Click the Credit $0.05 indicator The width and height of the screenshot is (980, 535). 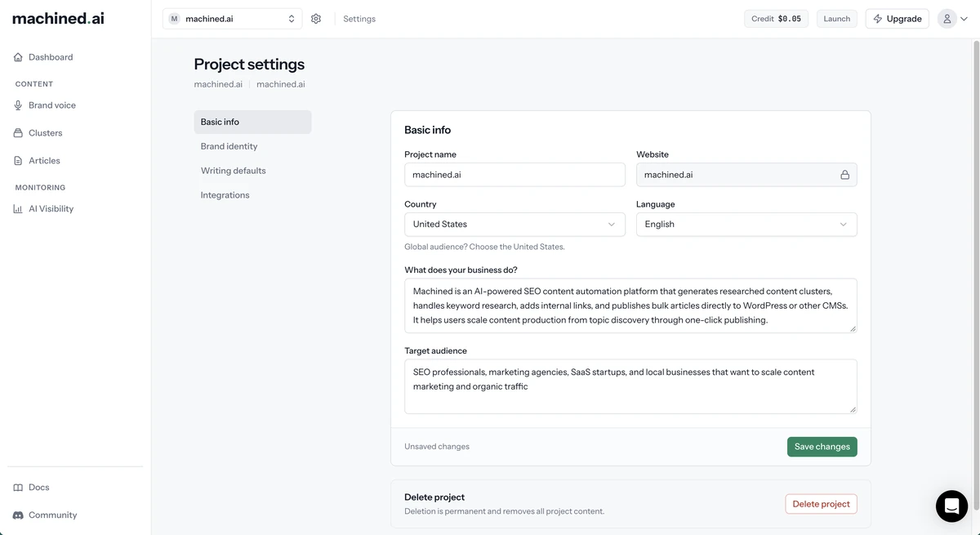pyautogui.click(x=777, y=19)
